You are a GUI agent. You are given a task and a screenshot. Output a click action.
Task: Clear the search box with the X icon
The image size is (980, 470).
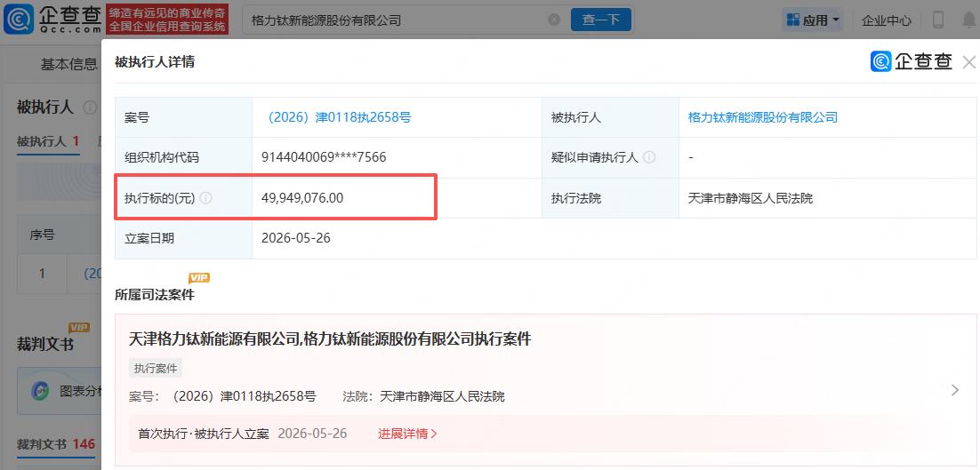[x=554, y=20]
